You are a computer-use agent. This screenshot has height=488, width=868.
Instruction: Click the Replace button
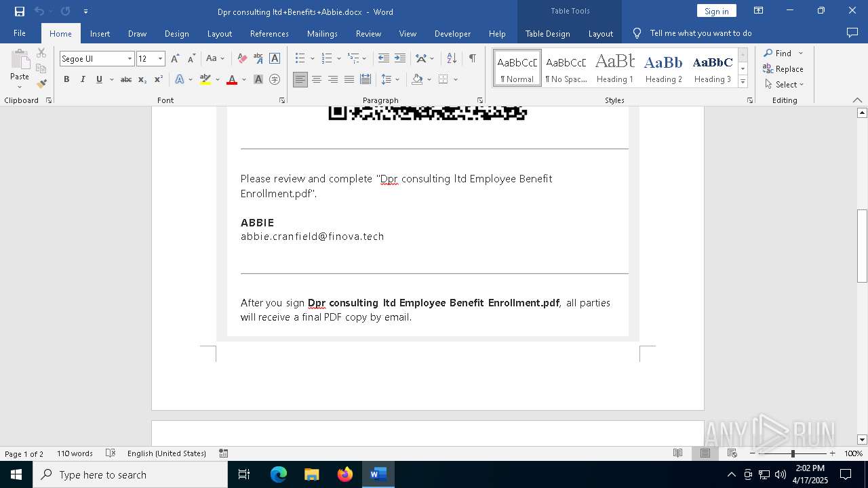783,69
